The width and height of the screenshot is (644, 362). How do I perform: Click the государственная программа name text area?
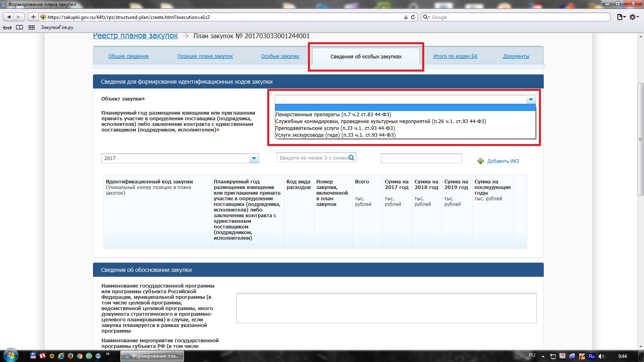[386, 308]
